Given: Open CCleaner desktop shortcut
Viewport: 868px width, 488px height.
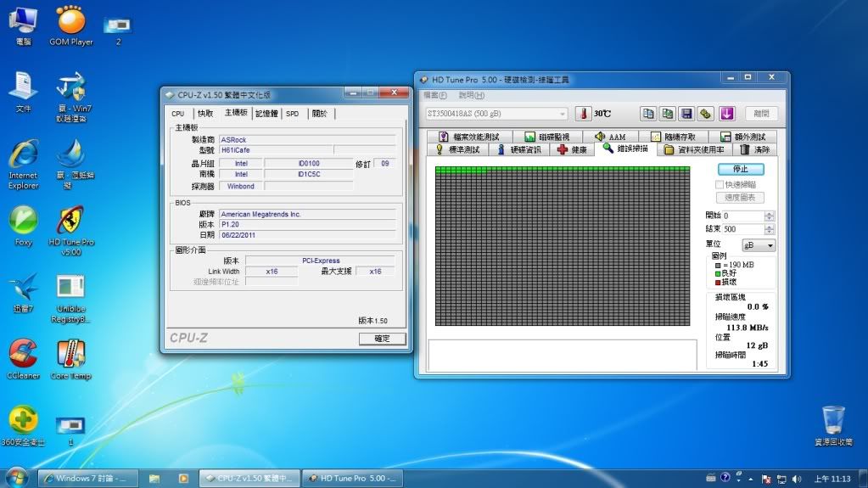Looking at the screenshot, I should 23,354.
